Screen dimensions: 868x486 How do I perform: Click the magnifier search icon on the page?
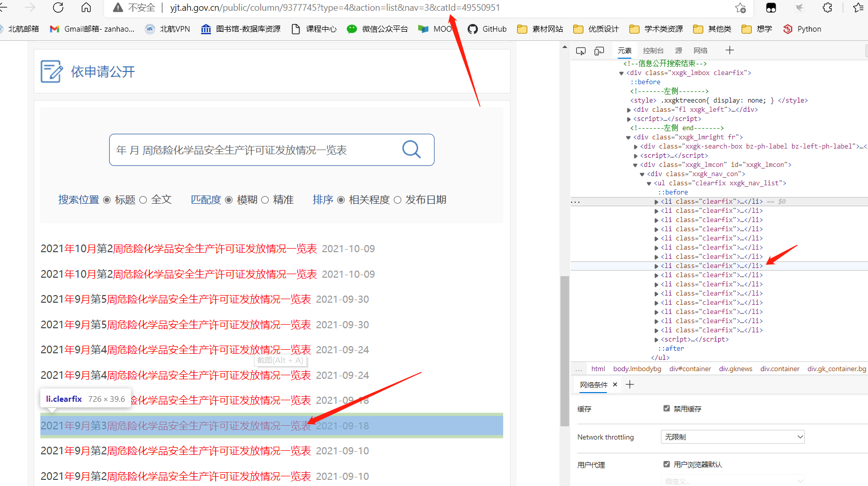(411, 150)
